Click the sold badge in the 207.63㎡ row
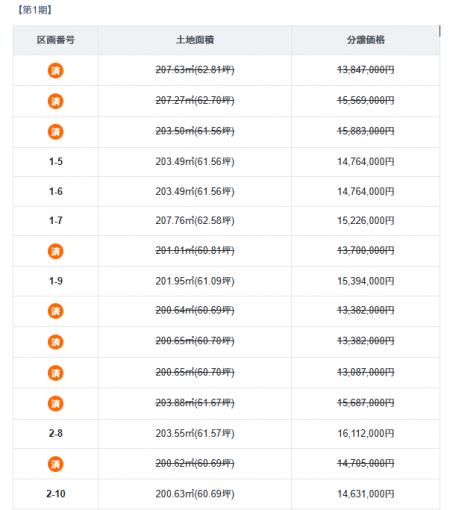 [x=56, y=70]
